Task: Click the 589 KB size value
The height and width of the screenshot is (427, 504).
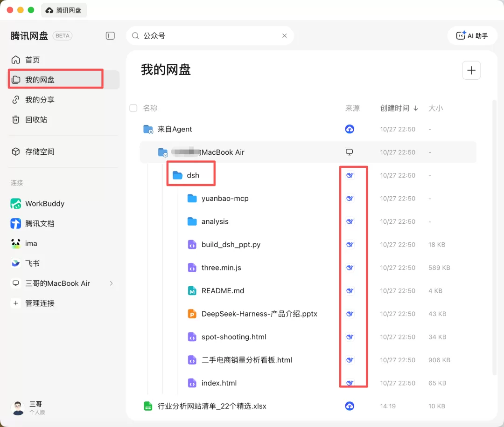Action: coord(439,268)
